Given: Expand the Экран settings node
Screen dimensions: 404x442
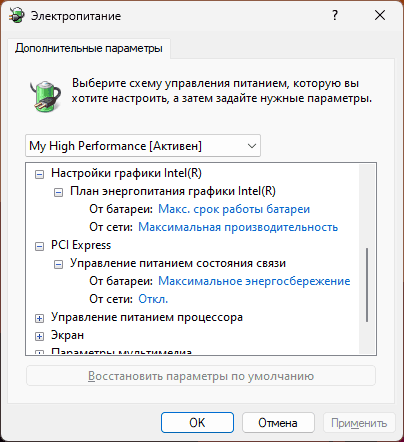Looking at the screenshot, I should click(39, 336).
